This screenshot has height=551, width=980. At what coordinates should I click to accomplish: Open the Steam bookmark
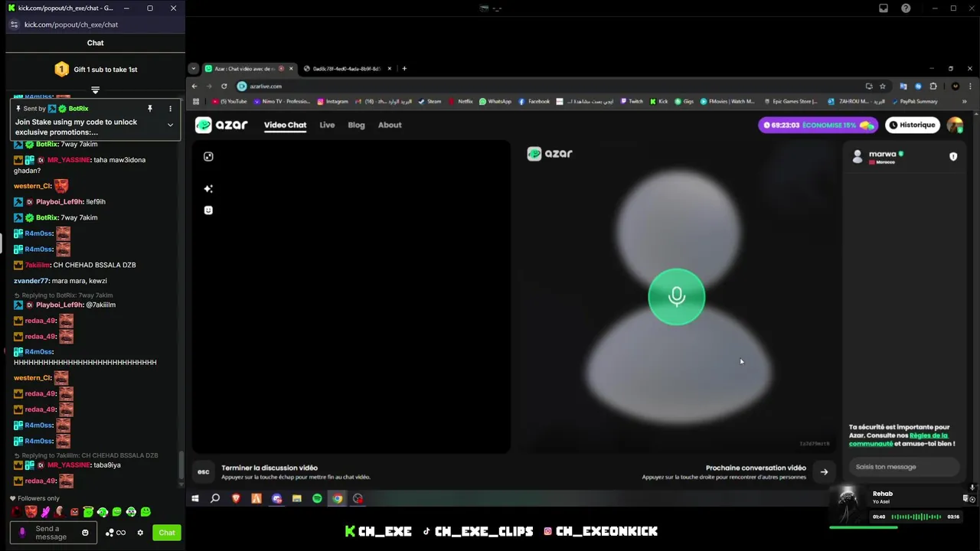point(430,101)
